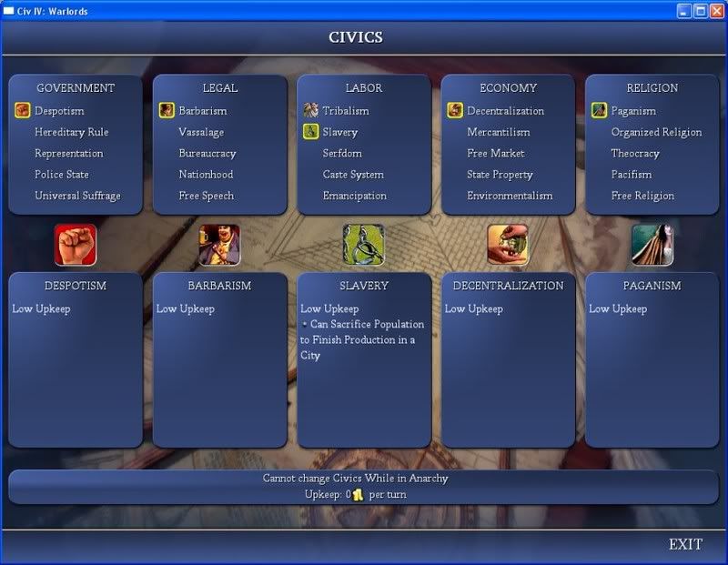
Task: Select Hereditary Rule civic
Action: [x=72, y=132]
